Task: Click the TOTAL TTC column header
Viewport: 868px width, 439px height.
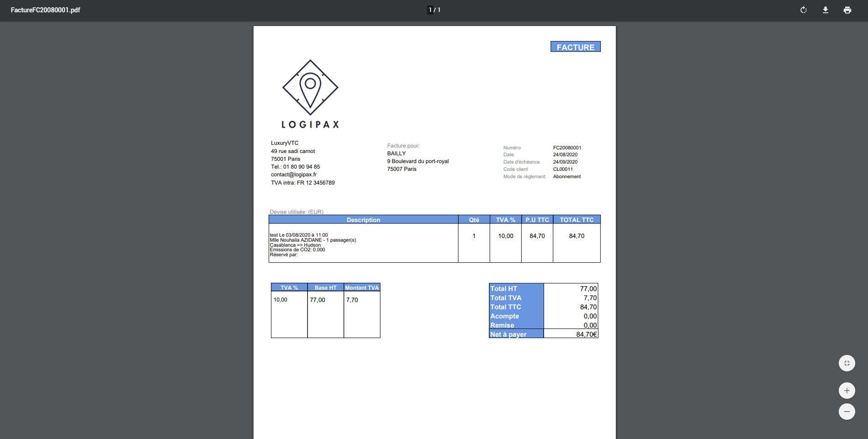Action: tap(577, 220)
